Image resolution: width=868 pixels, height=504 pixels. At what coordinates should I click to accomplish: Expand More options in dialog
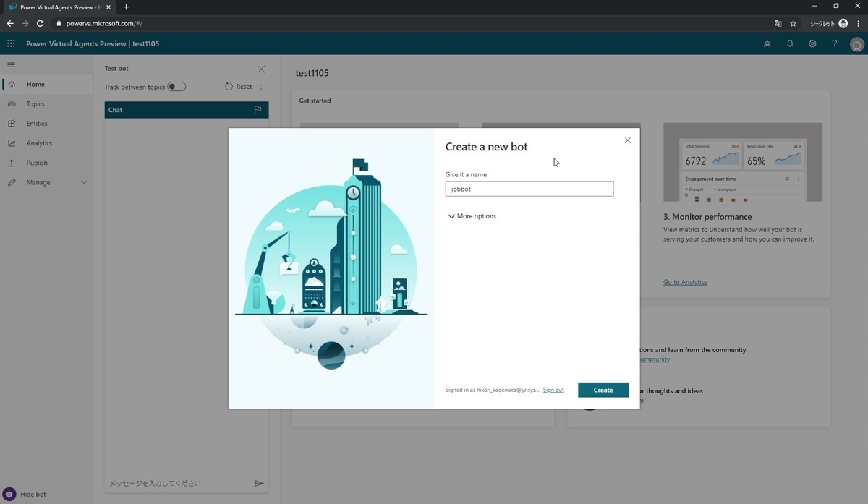tap(472, 216)
